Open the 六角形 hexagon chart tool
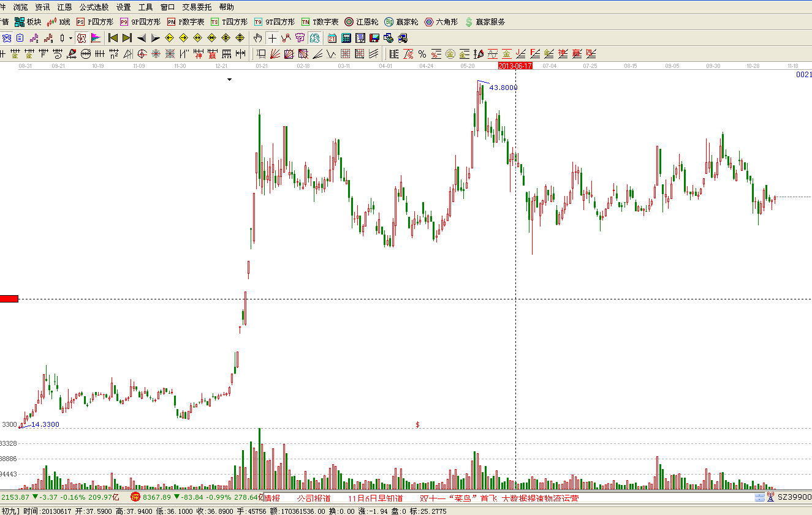812x515 pixels. click(441, 22)
